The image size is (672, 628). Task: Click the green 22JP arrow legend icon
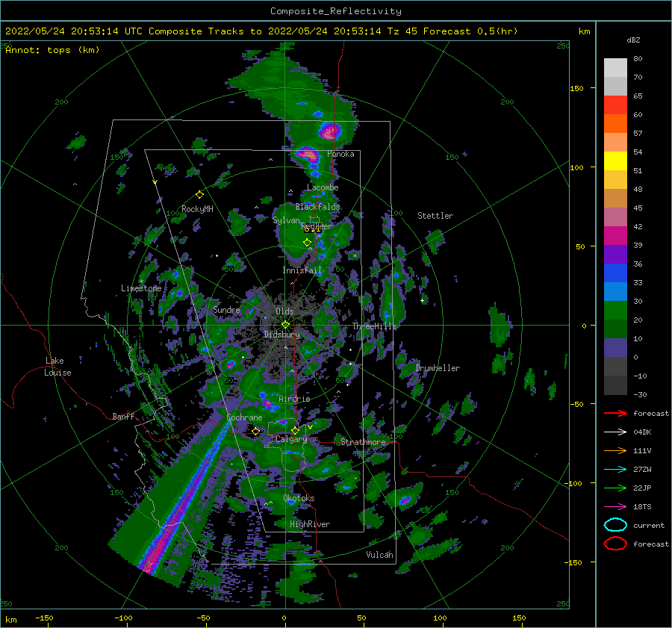(615, 488)
